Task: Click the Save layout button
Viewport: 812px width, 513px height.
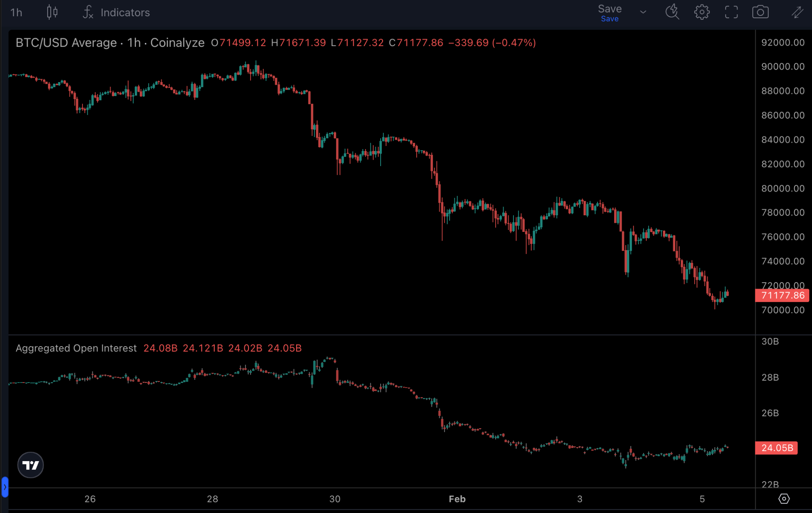Action: (x=609, y=13)
